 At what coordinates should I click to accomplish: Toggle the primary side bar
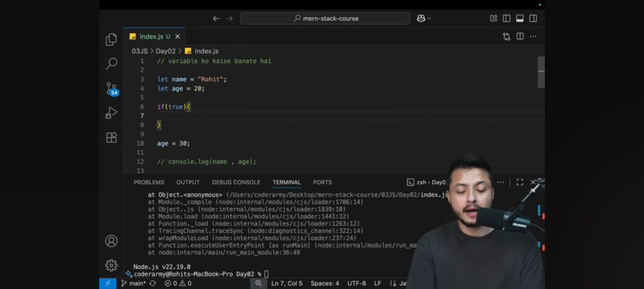[x=507, y=18]
